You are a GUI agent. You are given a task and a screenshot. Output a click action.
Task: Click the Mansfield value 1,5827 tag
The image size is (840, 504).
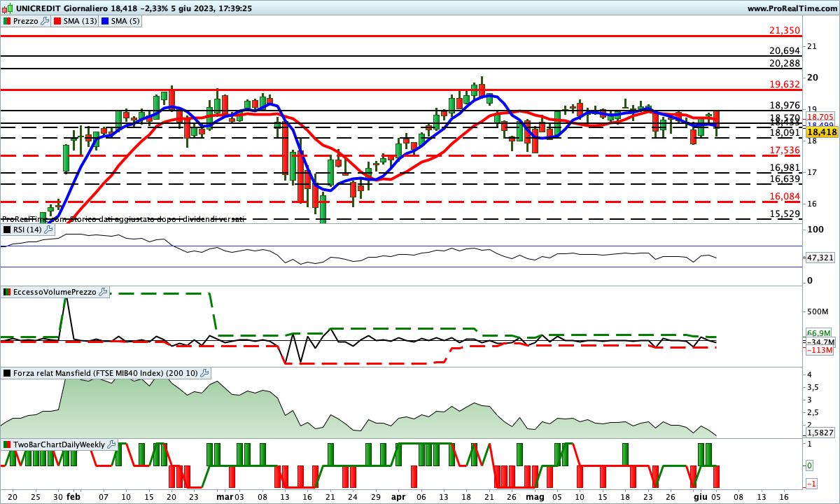click(x=820, y=433)
